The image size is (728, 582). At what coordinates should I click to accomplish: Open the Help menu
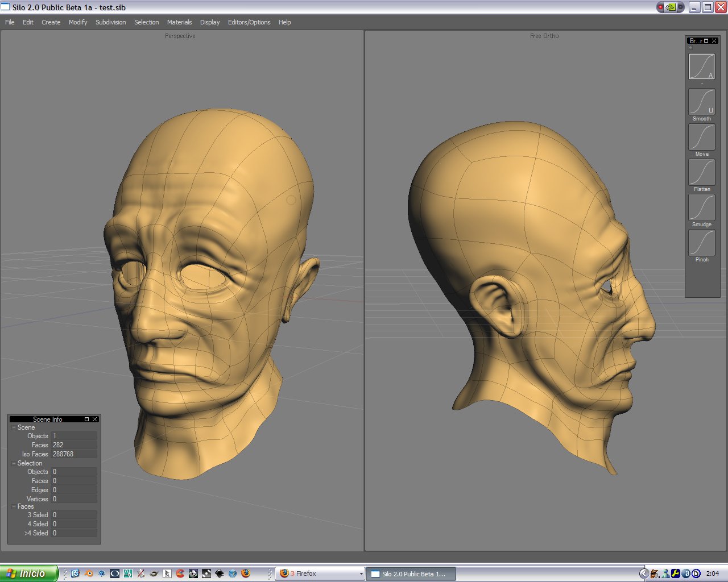[284, 22]
